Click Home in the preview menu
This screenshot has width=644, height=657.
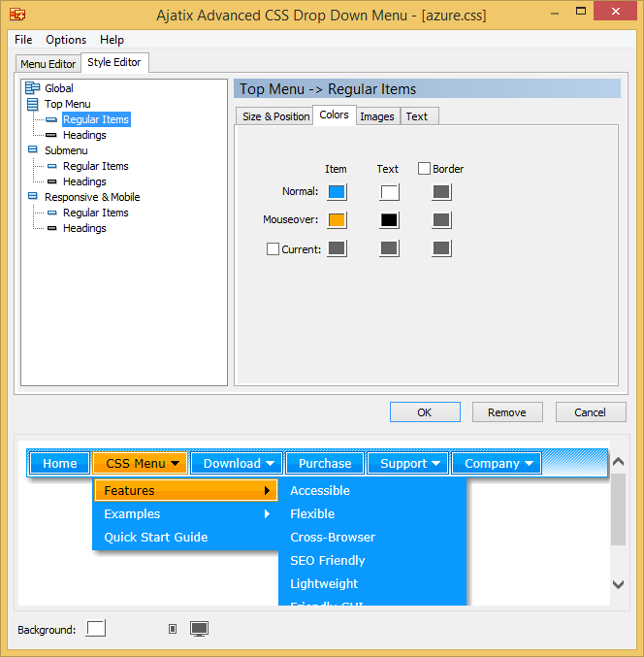(x=59, y=463)
